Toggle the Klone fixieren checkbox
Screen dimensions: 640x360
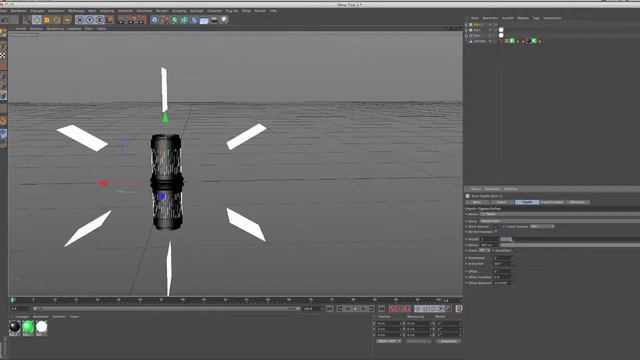coord(496,226)
